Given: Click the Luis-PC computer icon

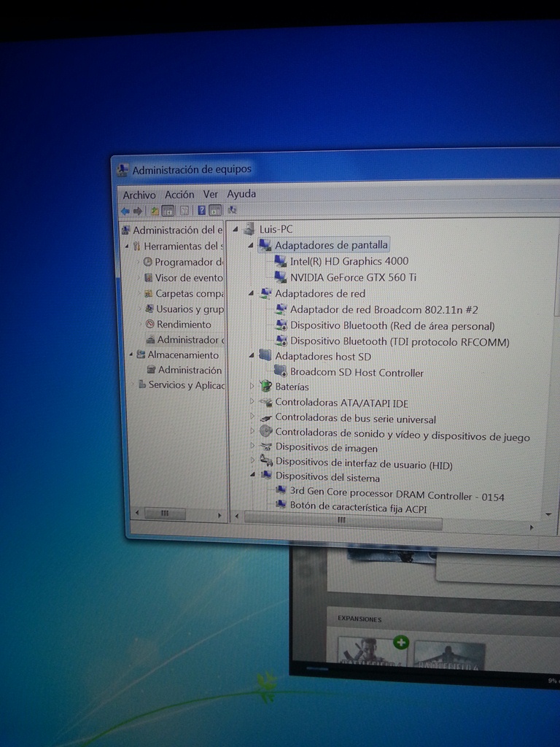Looking at the screenshot, I should (x=249, y=229).
